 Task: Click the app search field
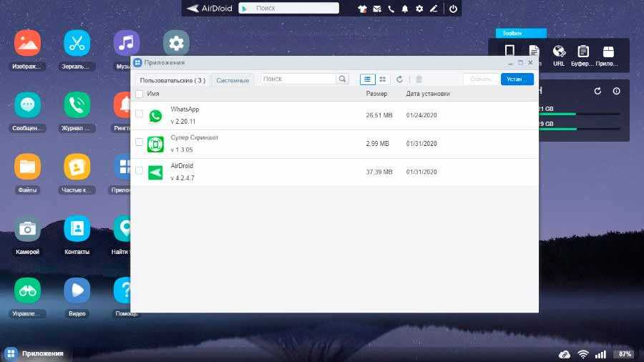click(298, 79)
